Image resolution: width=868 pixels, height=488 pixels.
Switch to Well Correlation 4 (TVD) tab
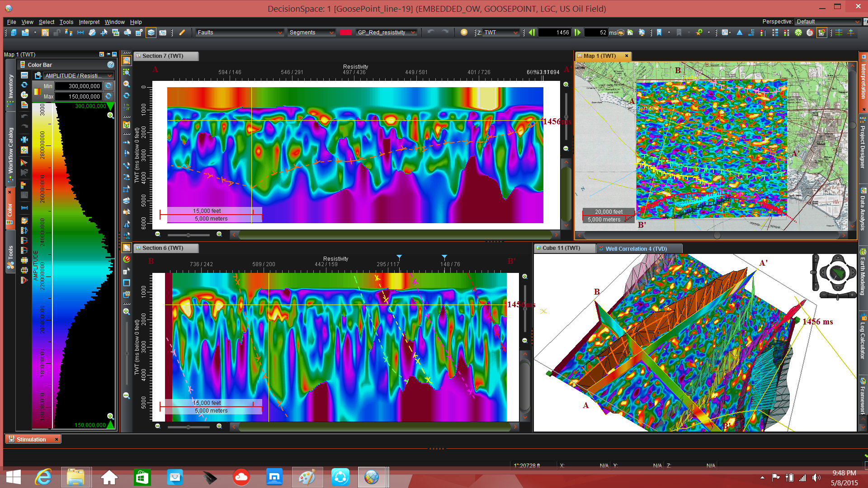(x=638, y=249)
